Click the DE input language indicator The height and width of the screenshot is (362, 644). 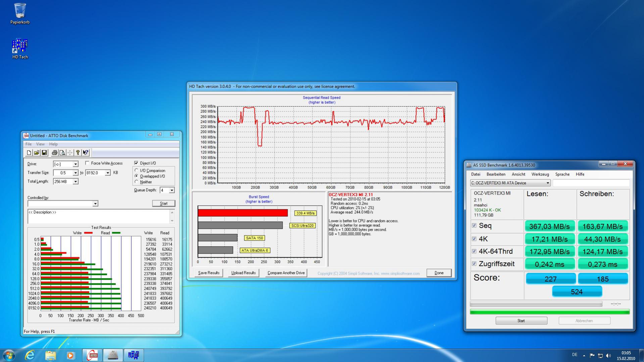575,355
